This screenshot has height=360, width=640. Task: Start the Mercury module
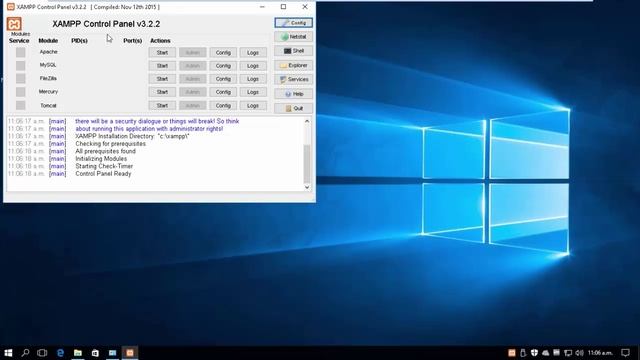pyautogui.click(x=162, y=92)
